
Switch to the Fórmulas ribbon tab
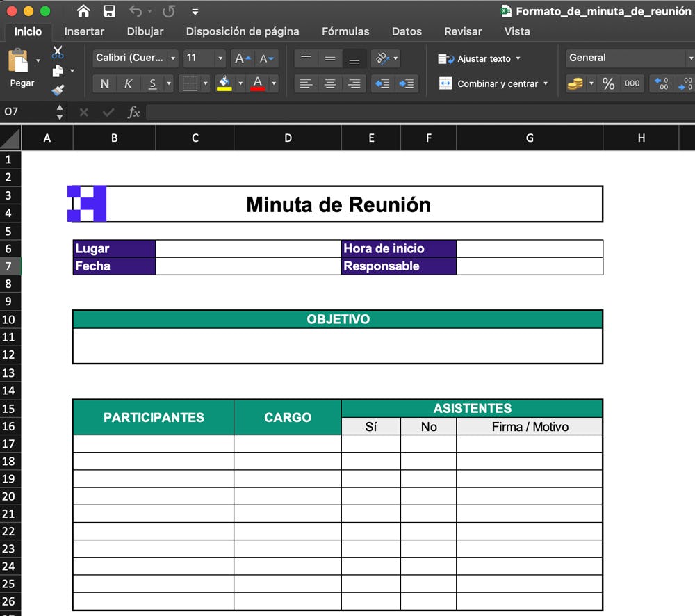tap(345, 31)
